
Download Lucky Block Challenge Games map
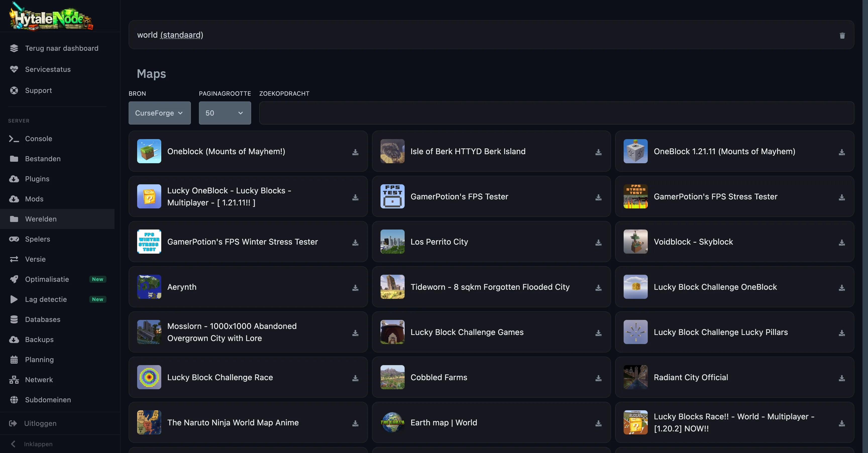[599, 333]
